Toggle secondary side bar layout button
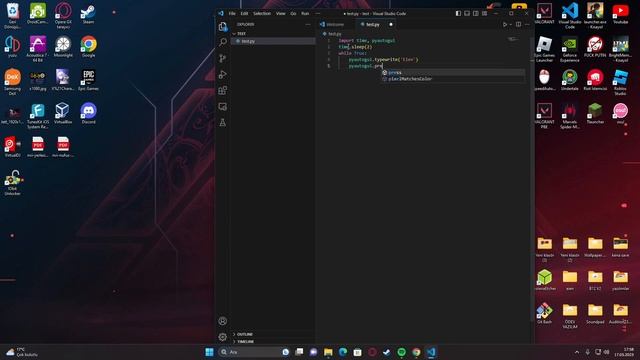640x360 pixels. (476, 13)
